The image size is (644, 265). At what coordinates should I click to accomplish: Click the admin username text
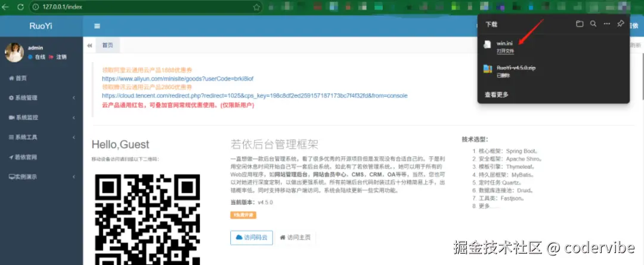coord(35,48)
